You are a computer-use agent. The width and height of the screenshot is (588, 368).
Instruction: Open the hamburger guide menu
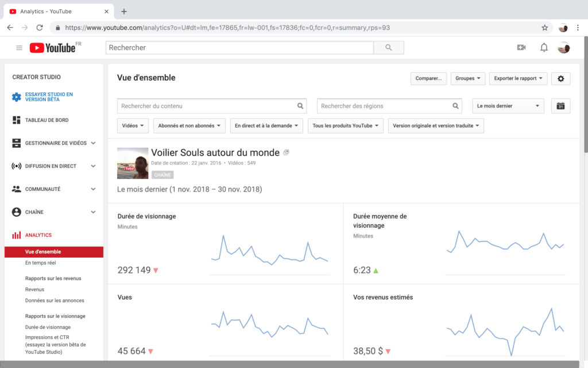[19, 48]
